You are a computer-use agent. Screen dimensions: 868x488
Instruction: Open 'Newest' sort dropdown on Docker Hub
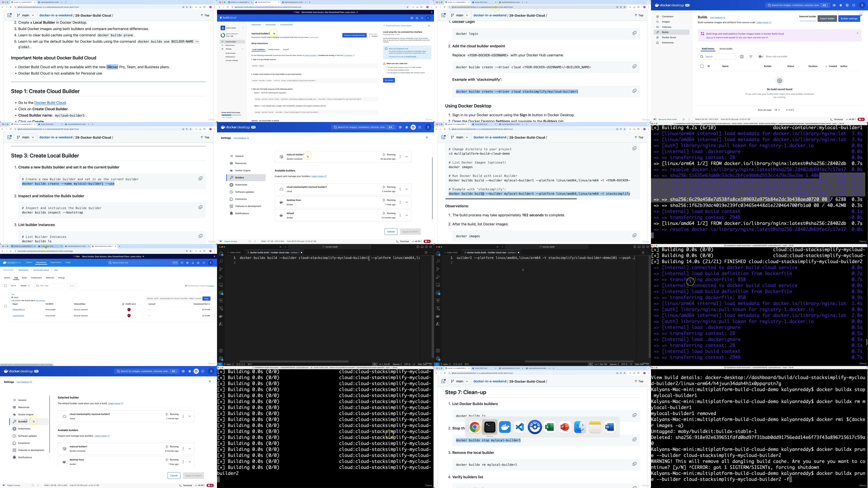tap(25, 285)
